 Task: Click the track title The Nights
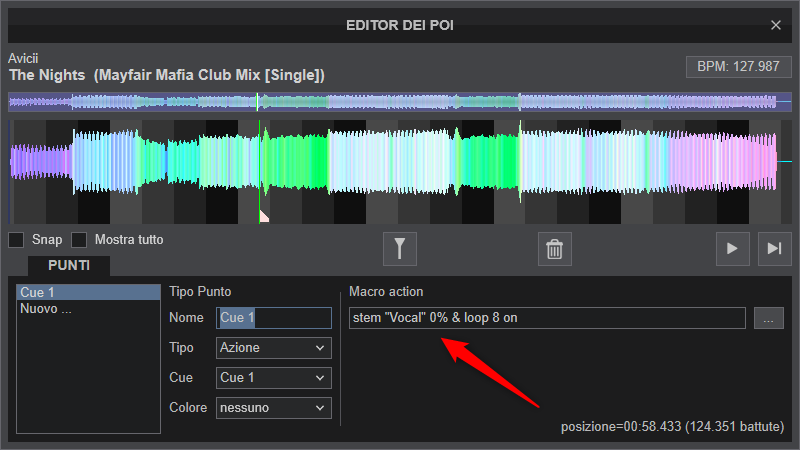click(167, 75)
